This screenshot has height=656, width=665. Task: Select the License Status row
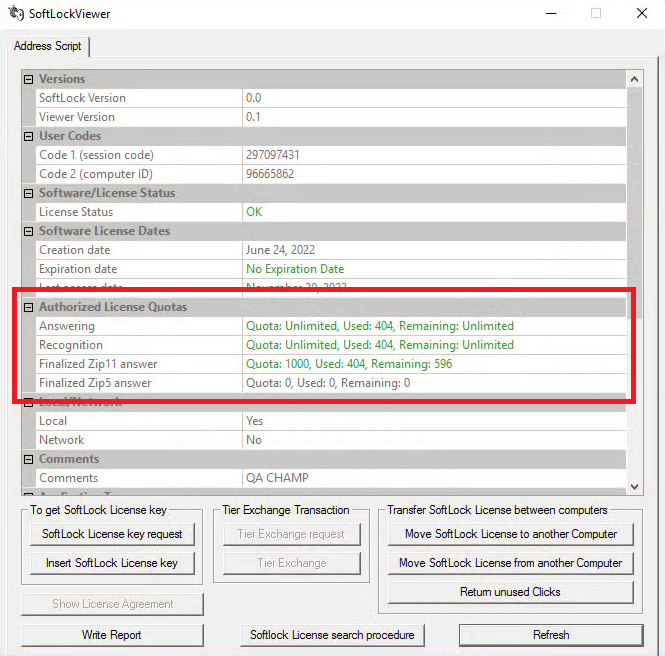[x=331, y=212]
